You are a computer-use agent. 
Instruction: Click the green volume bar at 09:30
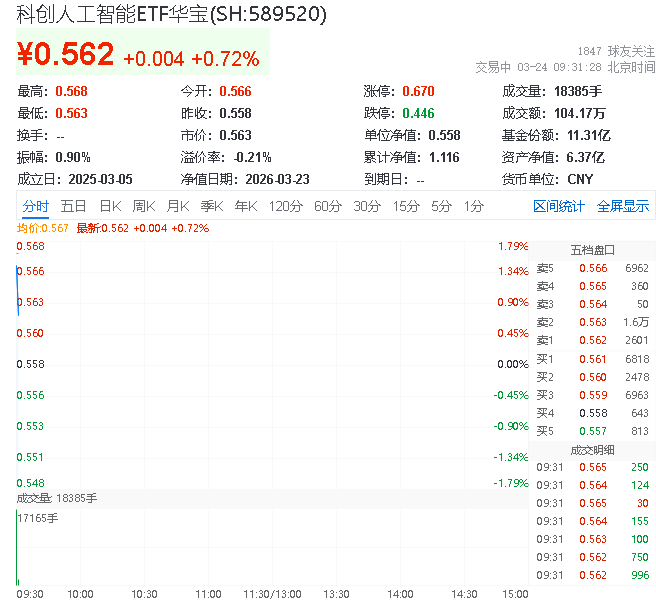click(17, 550)
